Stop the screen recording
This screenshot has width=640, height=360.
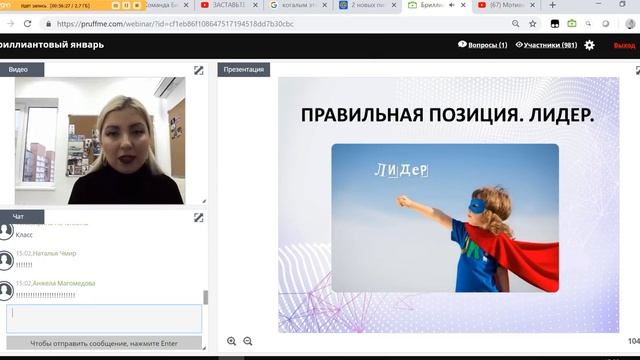[x=137, y=6]
